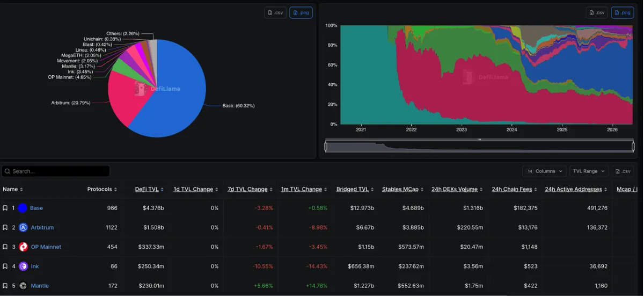Click the Mantle chain logo icon
This screenshot has height=296, width=644.
(x=23, y=286)
